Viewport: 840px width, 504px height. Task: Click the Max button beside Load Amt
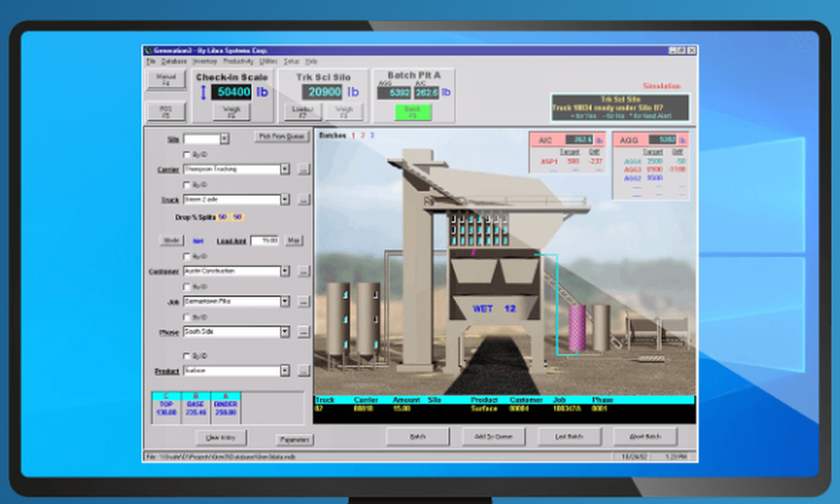(x=293, y=240)
